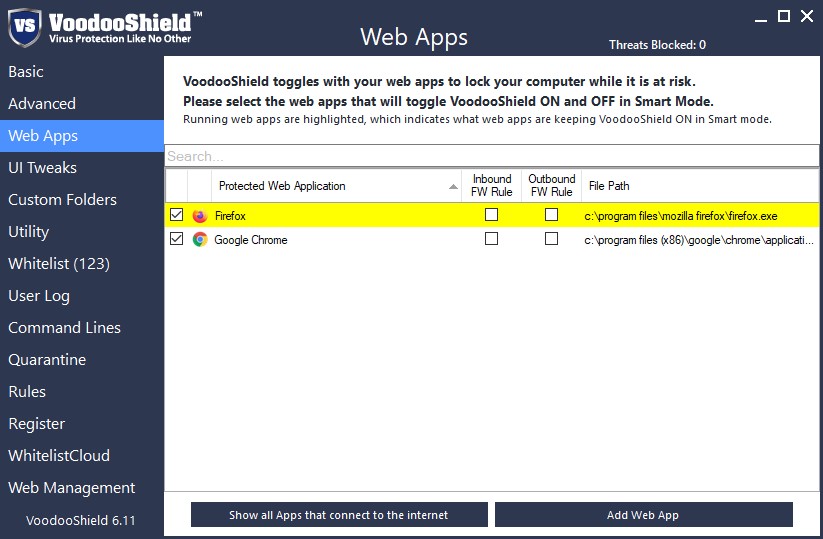823x539 pixels.
Task: Click the Threats Blocked: 0 counter
Action: click(657, 45)
